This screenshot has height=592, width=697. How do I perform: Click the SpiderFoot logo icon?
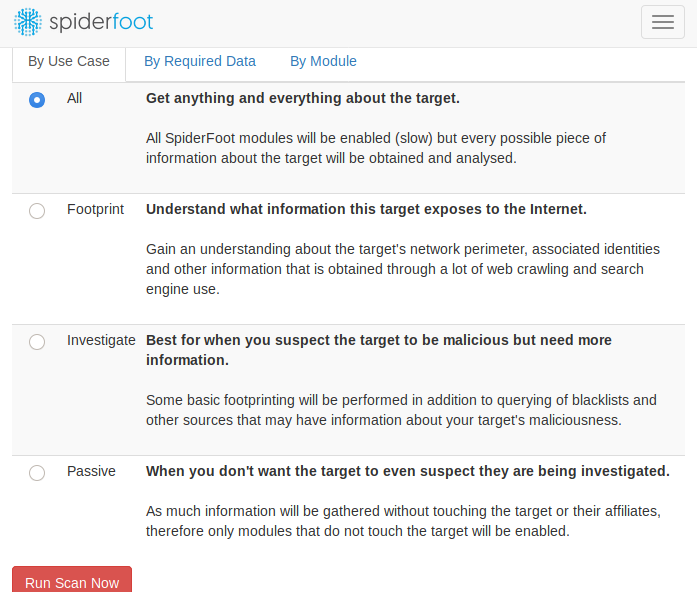(28, 22)
